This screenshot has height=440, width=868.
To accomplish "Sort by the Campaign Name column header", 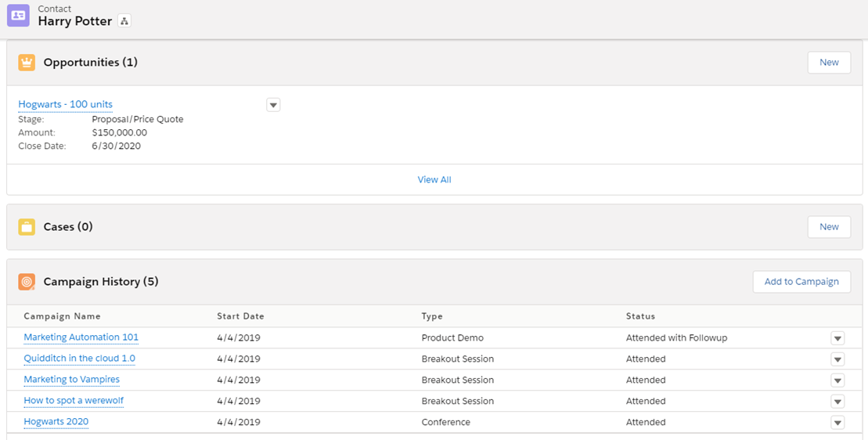I will point(63,316).
